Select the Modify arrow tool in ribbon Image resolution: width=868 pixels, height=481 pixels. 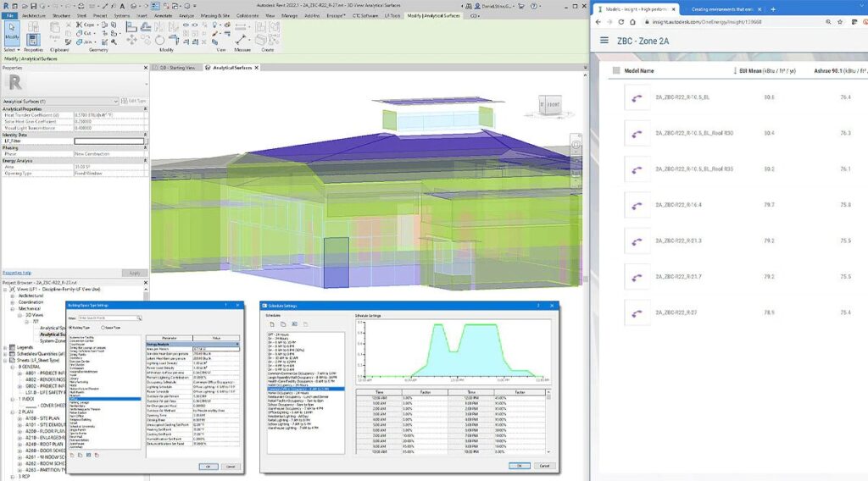pyautogui.click(x=12, y=32)
